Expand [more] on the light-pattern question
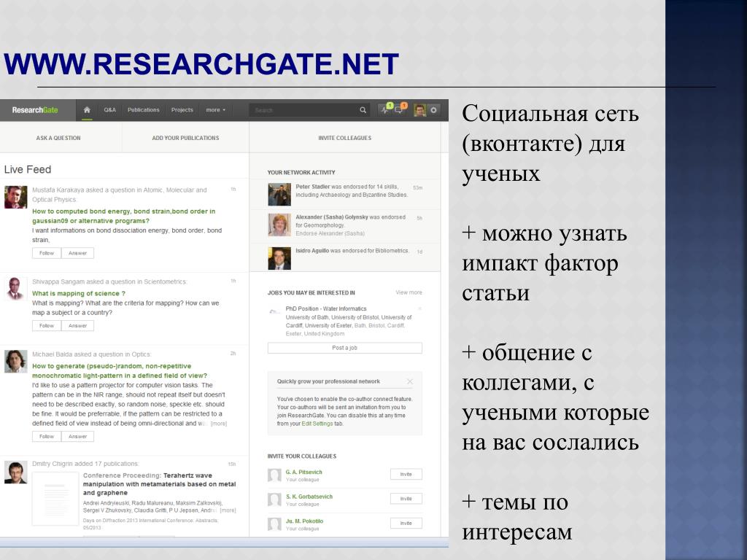Viewport: 747px width, 560px height. 219,424
